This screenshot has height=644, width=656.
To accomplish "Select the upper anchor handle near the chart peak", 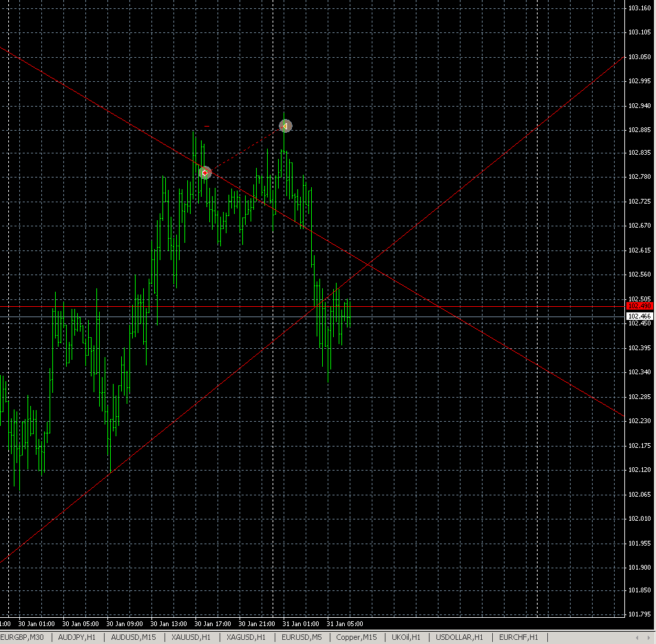I will click(x=284, y=126).
